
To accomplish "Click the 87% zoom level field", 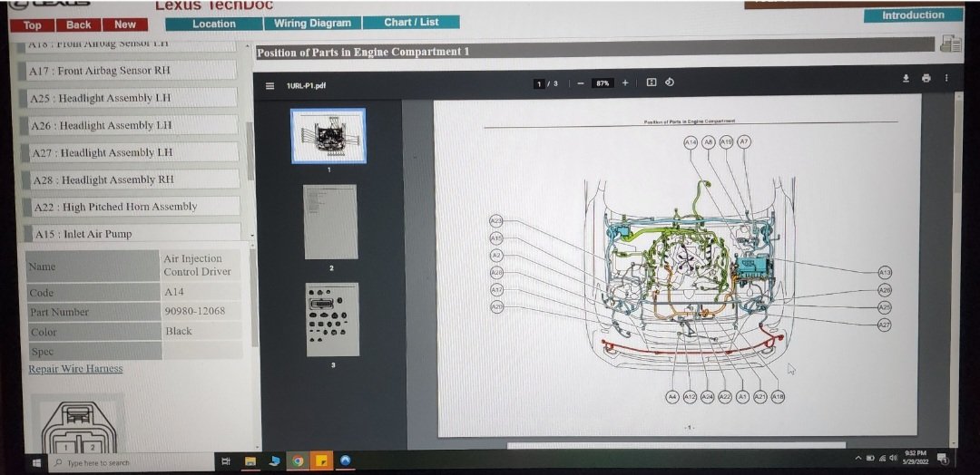I will tap(603, 83).
